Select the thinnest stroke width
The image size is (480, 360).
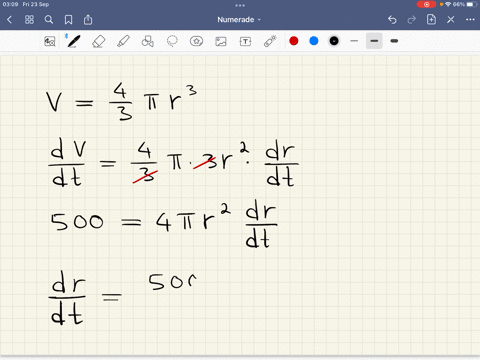[x=354, y=41]
